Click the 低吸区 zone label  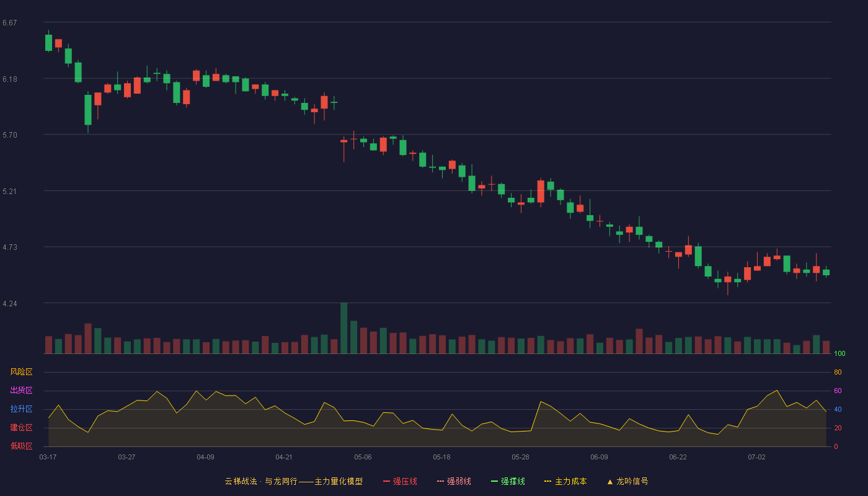tap(22, 446)
